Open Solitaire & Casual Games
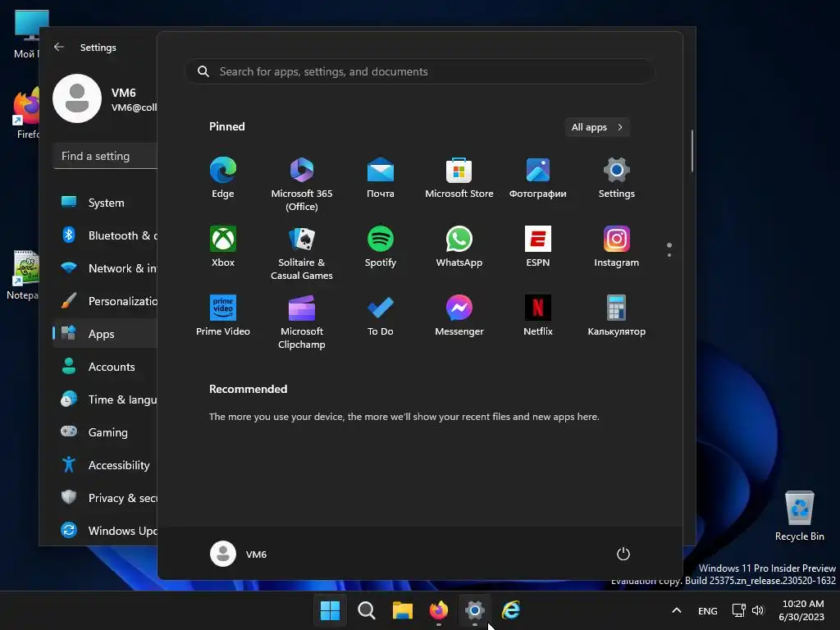Viewport: 840px width, 630px height. pos(302,253)
